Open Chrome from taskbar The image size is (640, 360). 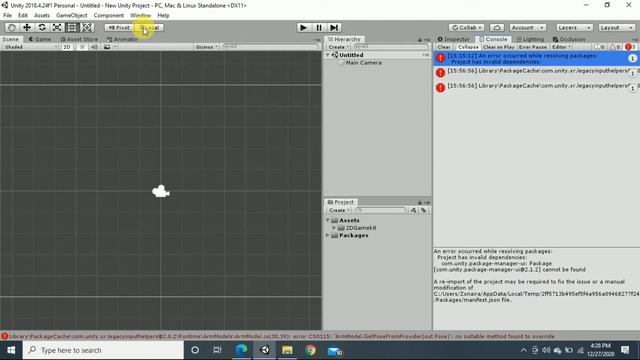pos(311,350)
